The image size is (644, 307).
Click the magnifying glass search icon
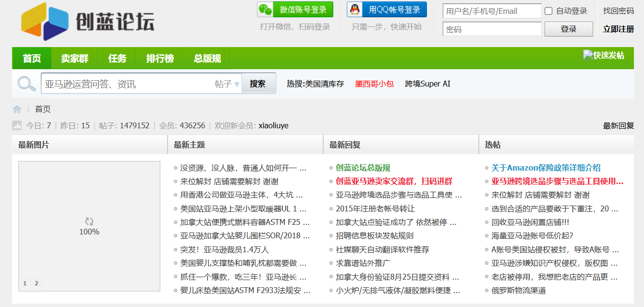pyautogui.click(x=26, y=83)
